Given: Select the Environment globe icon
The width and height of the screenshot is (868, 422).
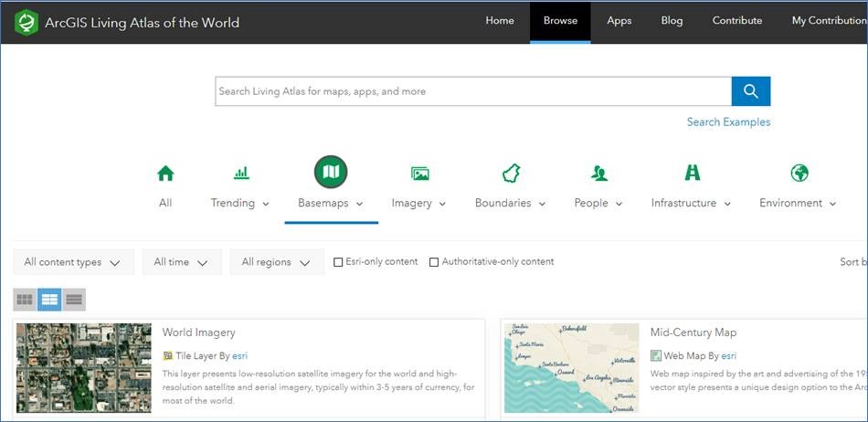Looking at the screenshot, I should [x=799, y=174].
